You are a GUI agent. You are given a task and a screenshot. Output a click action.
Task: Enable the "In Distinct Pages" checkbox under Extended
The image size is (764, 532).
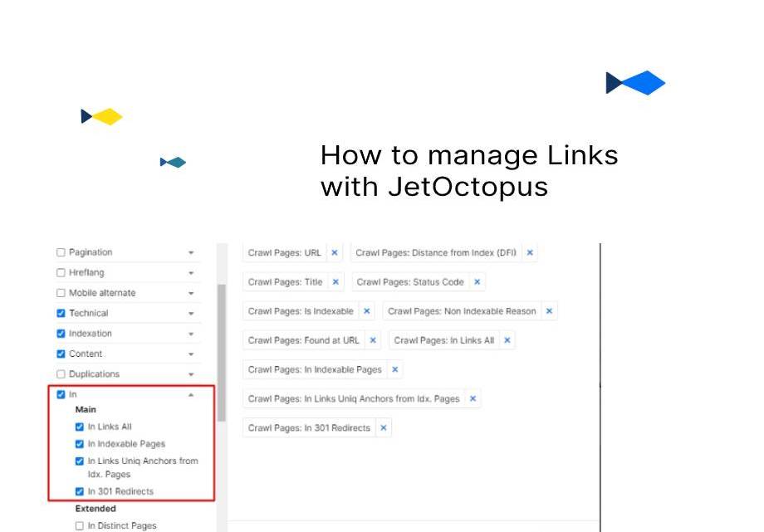point(79,525)
